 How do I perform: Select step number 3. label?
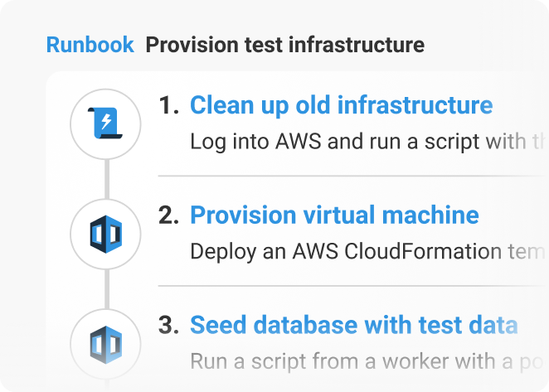tap(168, 325)
